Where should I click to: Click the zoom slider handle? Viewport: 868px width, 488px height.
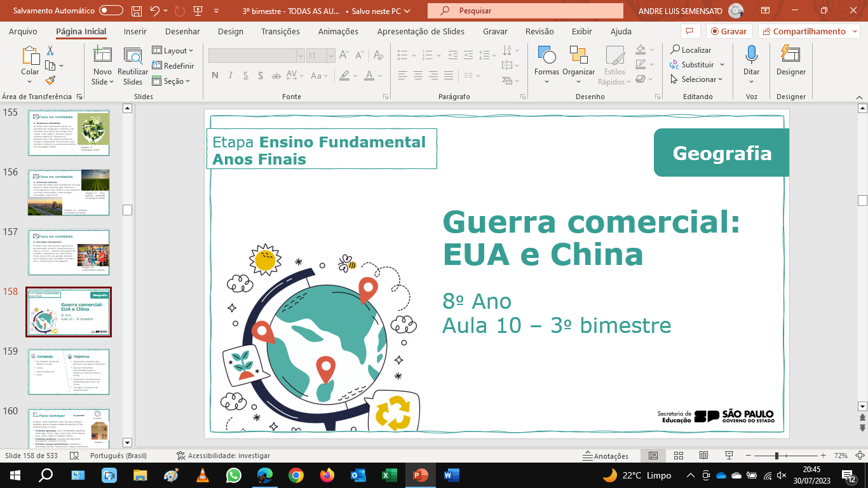coord(776,456)
